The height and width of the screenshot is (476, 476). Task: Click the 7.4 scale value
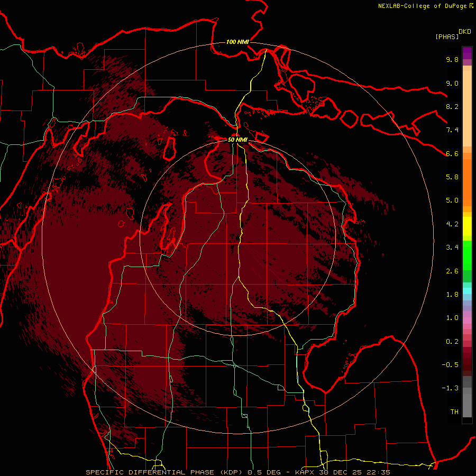pos(452,130)
